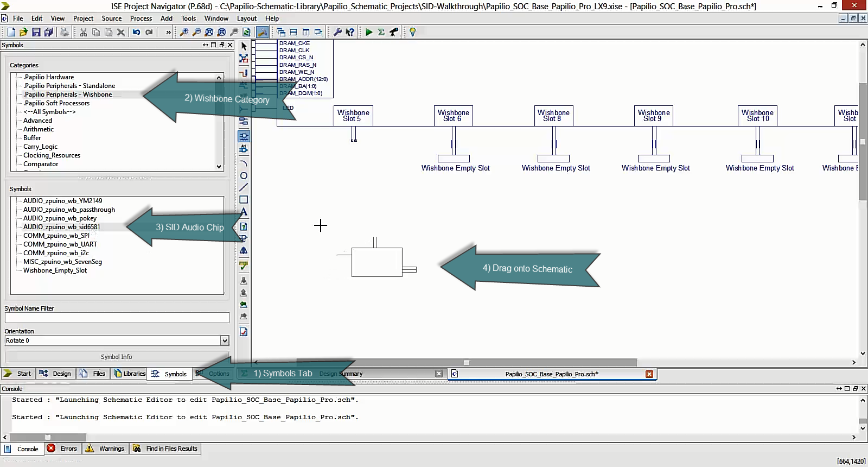868x467 pixels.
Task: Open the Find in Files Results tab
Action: 165,449
